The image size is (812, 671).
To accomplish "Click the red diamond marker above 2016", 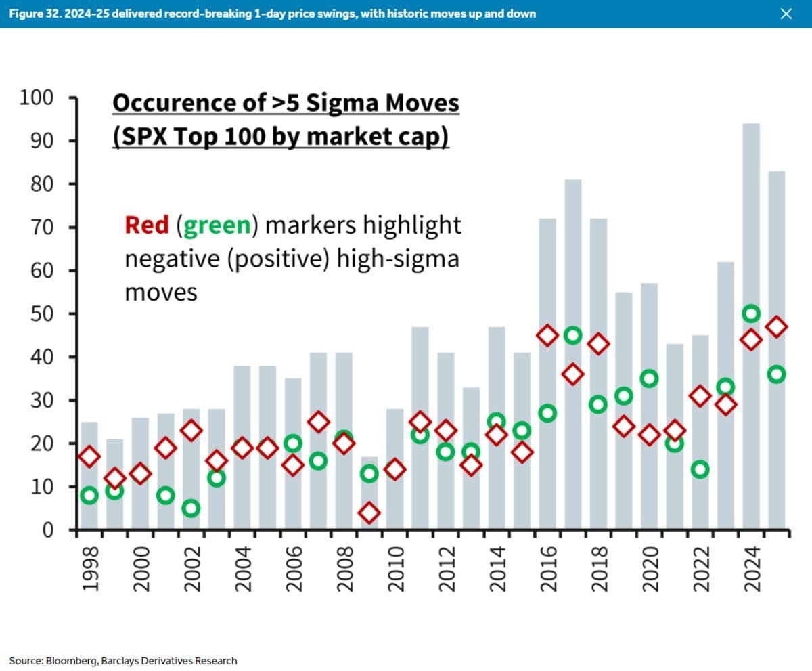I will pyautogui.click(x=547, y=334).
